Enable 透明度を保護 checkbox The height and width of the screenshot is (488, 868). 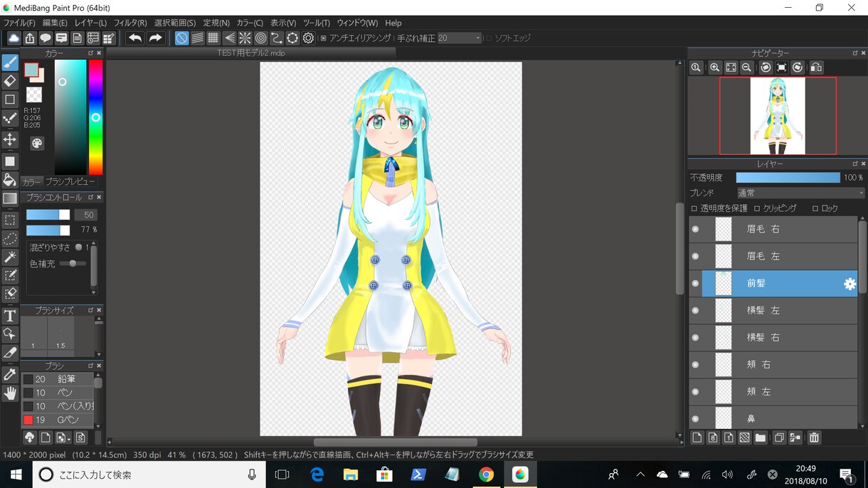[x=694, y=208]
